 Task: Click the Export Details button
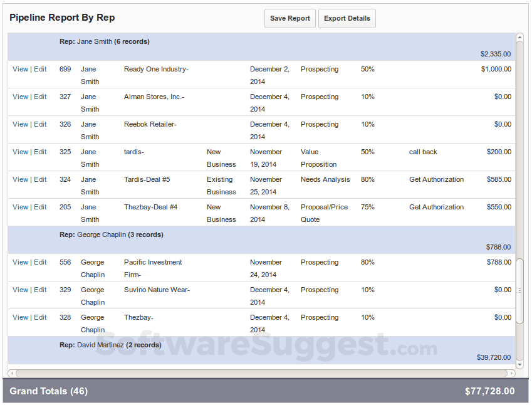[347, 18]
